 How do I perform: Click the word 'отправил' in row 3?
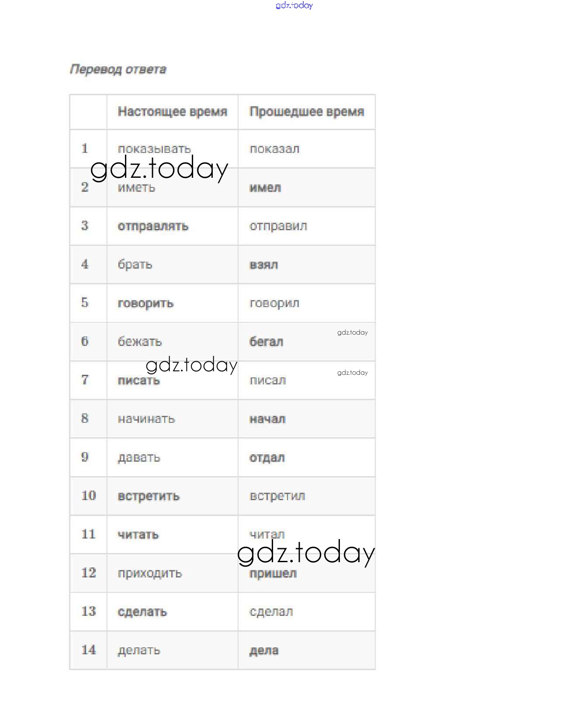[x=278, y=226]
